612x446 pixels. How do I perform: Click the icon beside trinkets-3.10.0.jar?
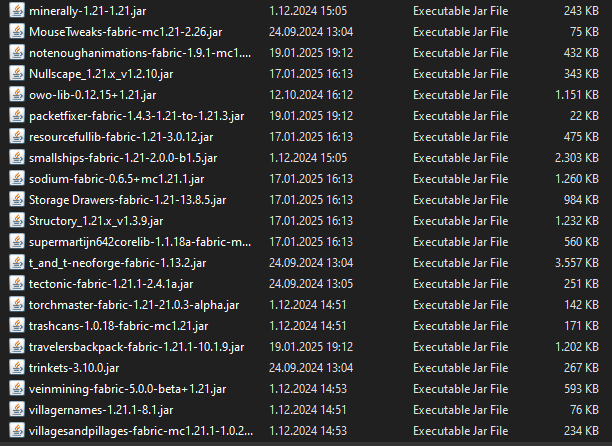(x=16, y=367)
